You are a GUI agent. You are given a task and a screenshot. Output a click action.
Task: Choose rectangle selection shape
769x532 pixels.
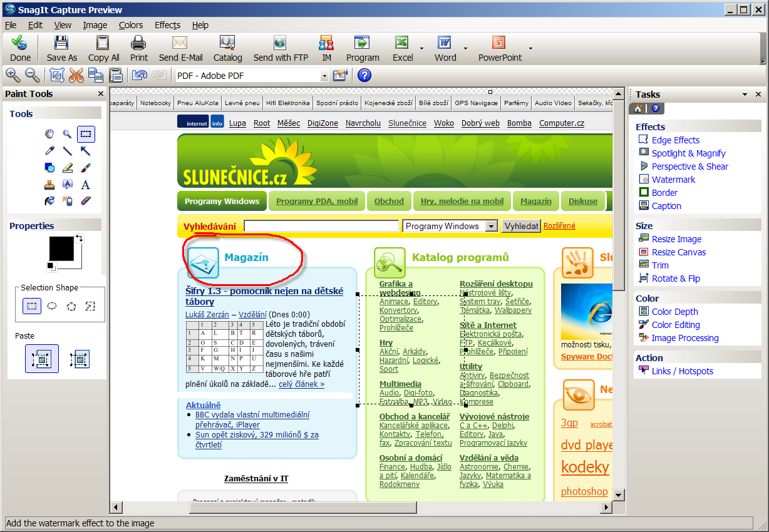(33, 306)
